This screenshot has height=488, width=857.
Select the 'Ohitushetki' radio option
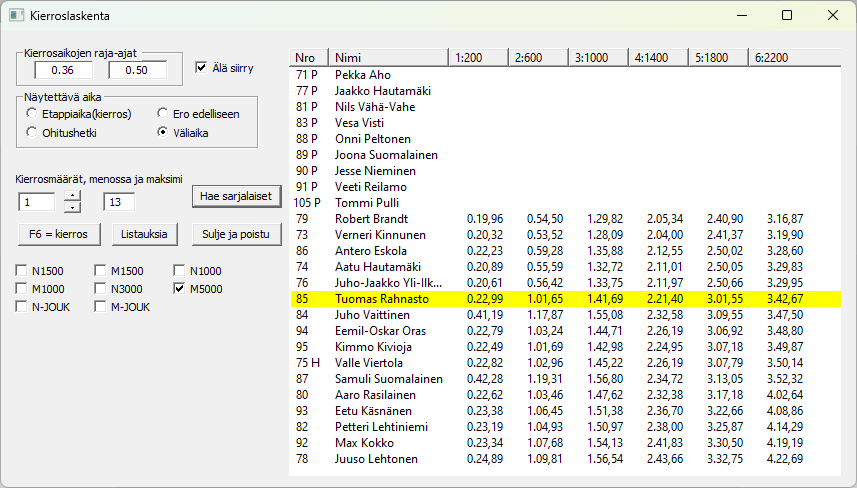click(x=33, y=132)
